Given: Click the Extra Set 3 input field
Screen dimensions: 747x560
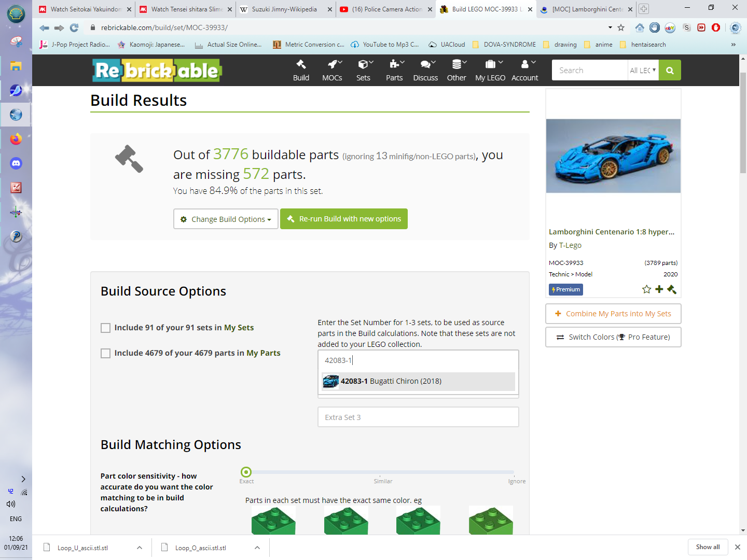Looking at the screenshot, I should point(418,417).
